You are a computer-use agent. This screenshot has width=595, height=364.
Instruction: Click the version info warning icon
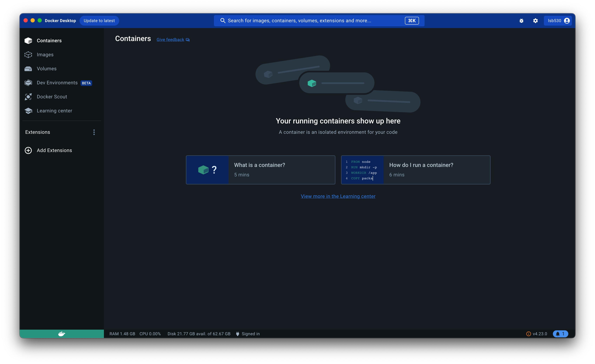point(528,334)
